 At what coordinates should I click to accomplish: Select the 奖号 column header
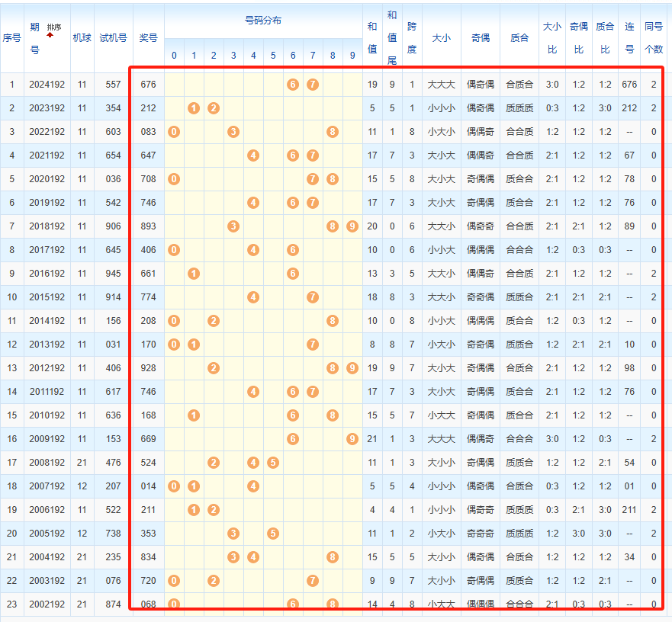tap(148, 37)
